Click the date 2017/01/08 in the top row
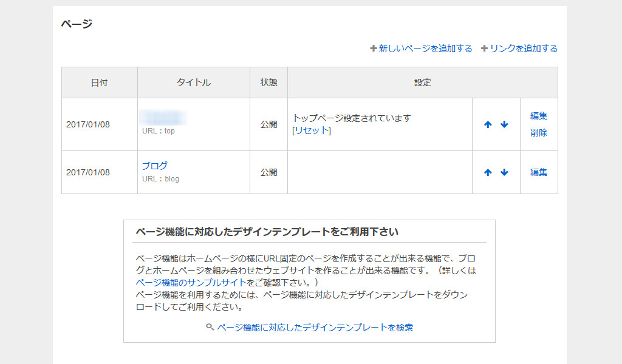This screenshot has height=364, width=622. 87,124
